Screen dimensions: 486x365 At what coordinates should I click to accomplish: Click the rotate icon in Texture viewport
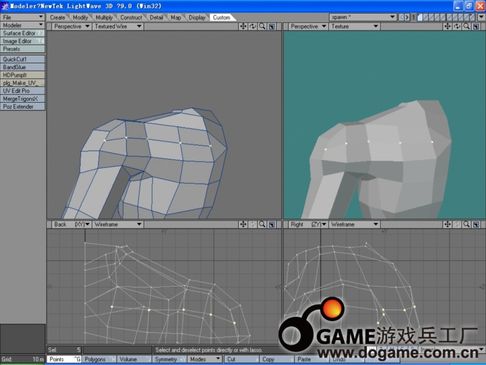tap(457, 26)
